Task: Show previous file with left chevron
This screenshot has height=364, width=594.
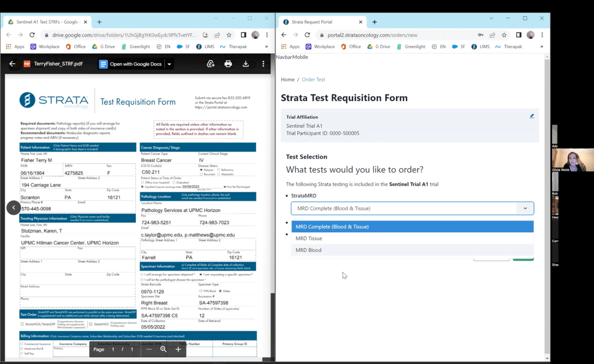Action: coord(13,208)
